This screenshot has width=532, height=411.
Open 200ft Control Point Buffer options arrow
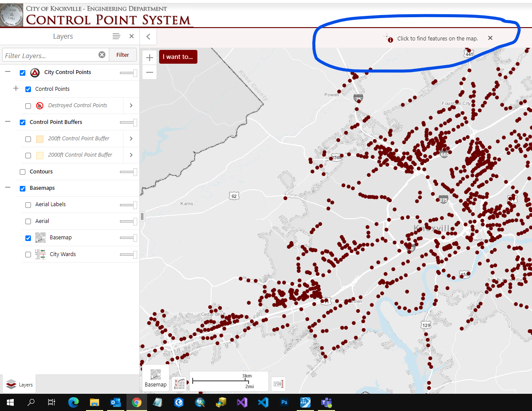pyautogui.click(x=131, y=139)
